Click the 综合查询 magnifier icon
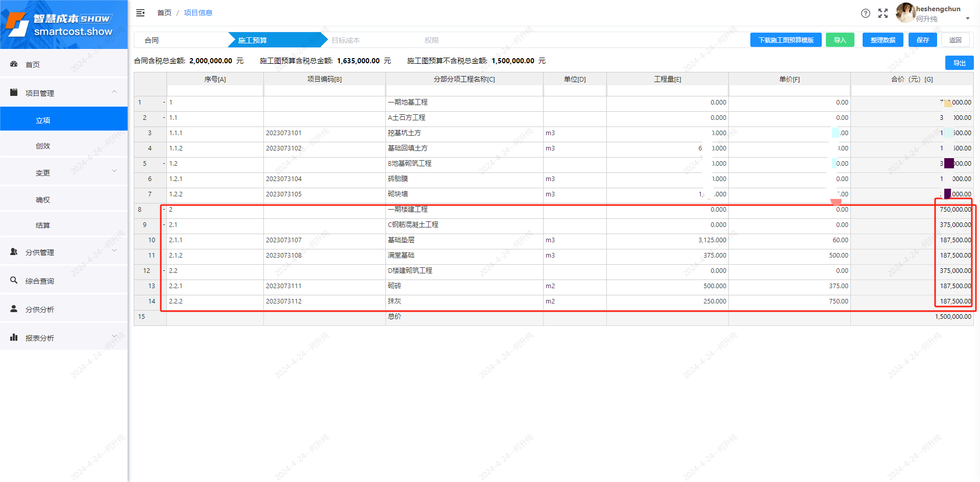Image resolution: width=980 pixels, height=482 pixels. point(14,280)
